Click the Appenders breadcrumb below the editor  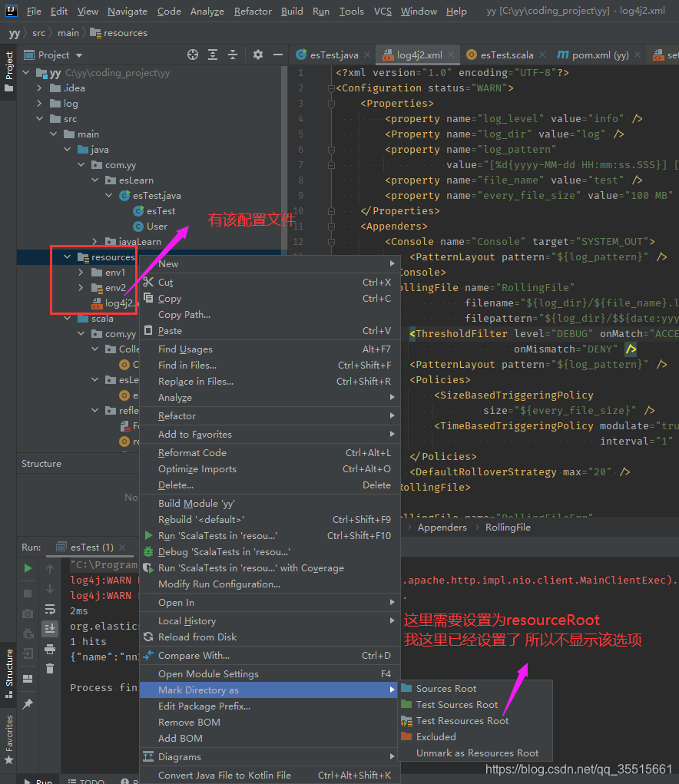pyautogui.click(x=442, y=527)
